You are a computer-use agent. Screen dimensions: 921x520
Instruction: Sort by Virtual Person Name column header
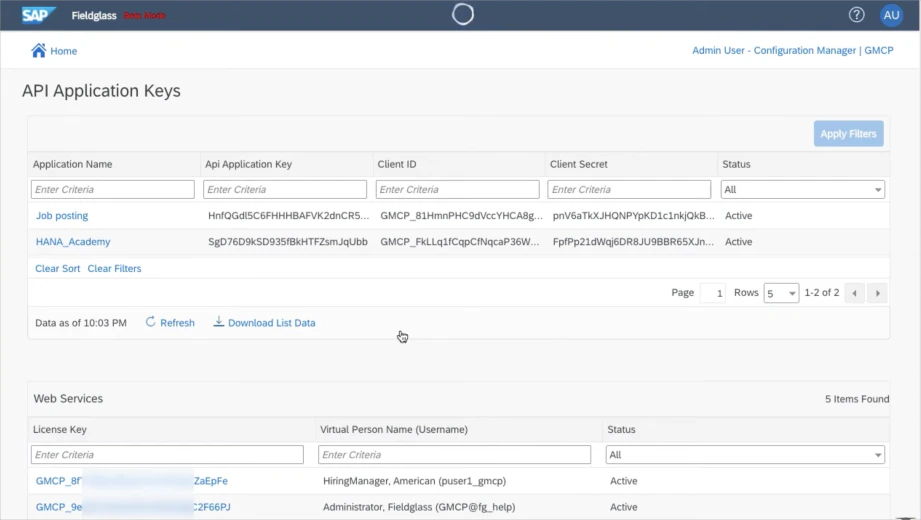click(394, 430)
